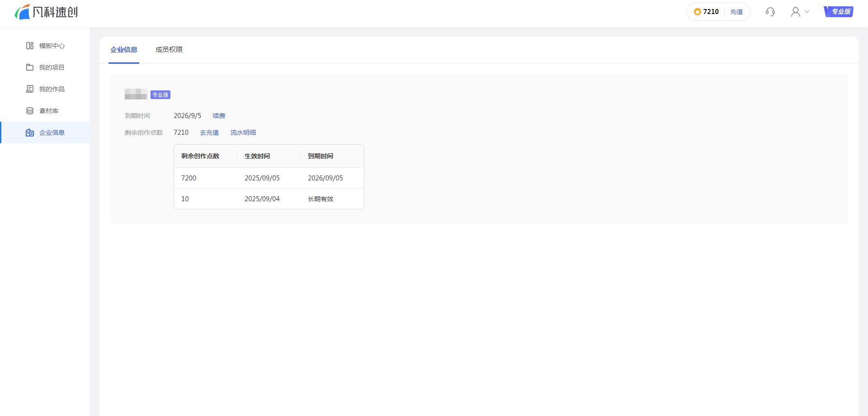Click the 7200 points table cell
The height and width of the screenshot is (416, 868).
[189, 178]
